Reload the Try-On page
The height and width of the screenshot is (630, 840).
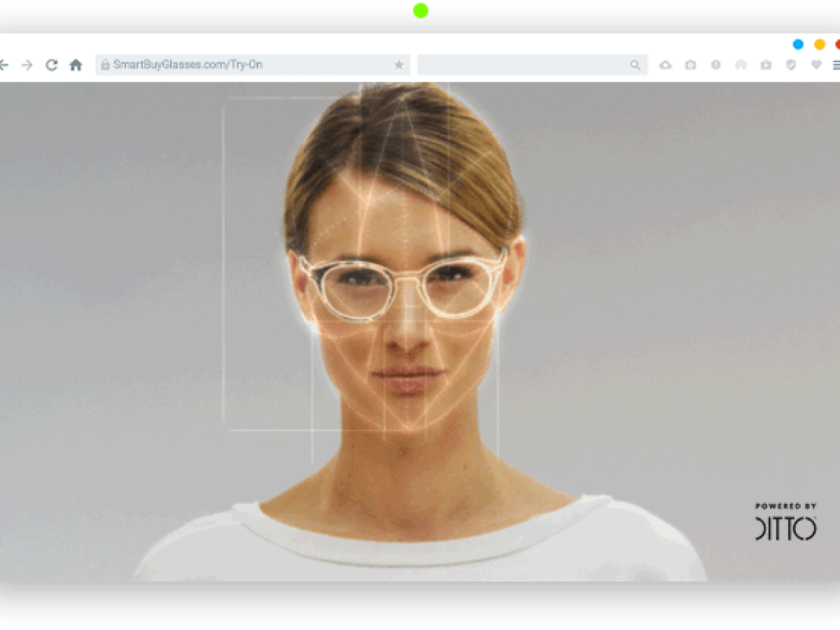51,65
